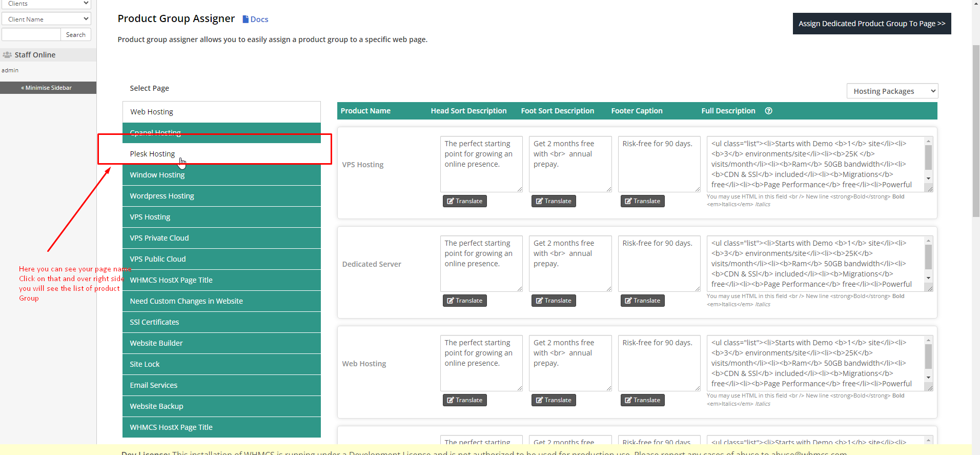Translate Dedicated Server footer caption
The image size is (980, 455).
click(x=642, y=301)
